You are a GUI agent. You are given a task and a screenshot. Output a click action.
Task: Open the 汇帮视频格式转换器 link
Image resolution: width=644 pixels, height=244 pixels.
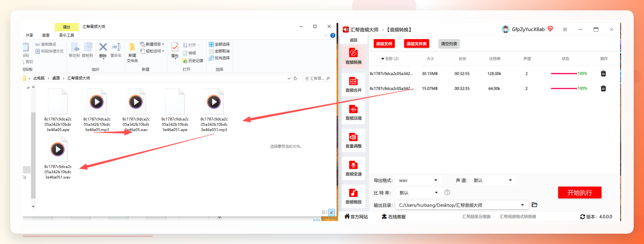(518, 217)
